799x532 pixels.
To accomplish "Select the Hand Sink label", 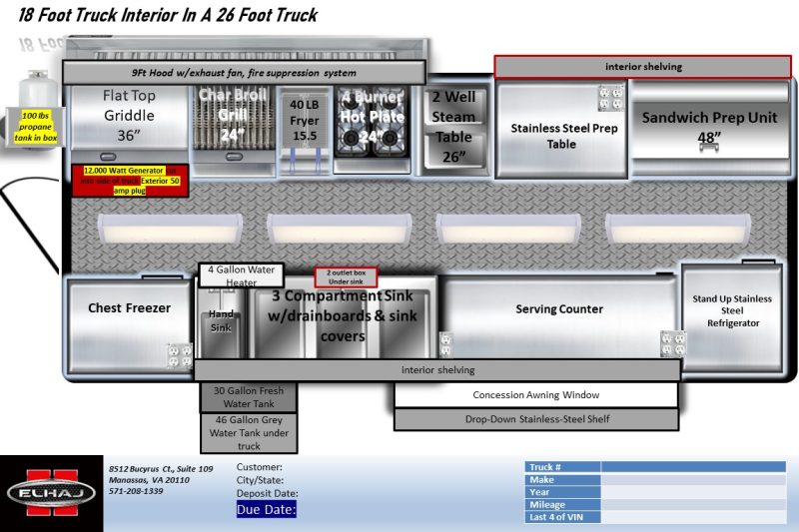I will 221,320.
